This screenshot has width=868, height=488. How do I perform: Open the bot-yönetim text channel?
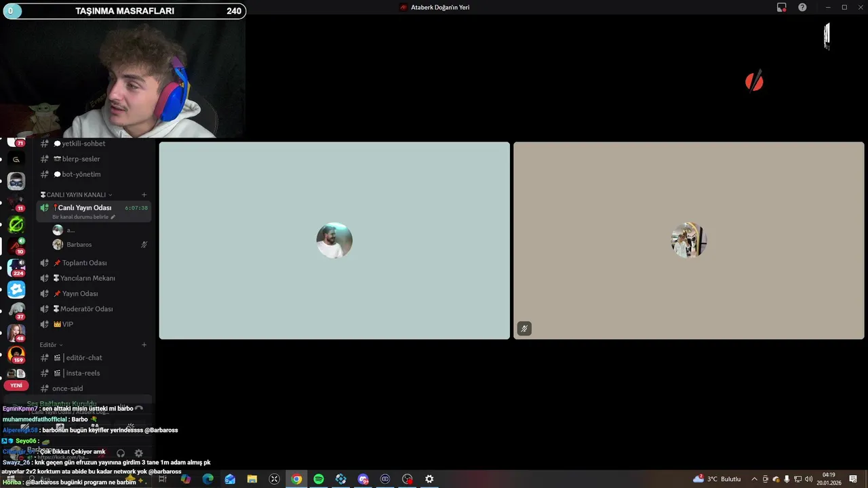95,174
